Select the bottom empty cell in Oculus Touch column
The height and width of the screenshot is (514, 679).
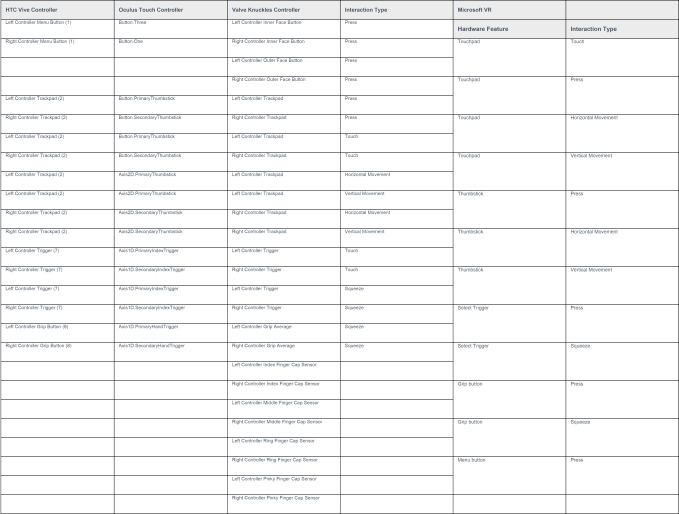pyautogui.click(x=169, y=503)
